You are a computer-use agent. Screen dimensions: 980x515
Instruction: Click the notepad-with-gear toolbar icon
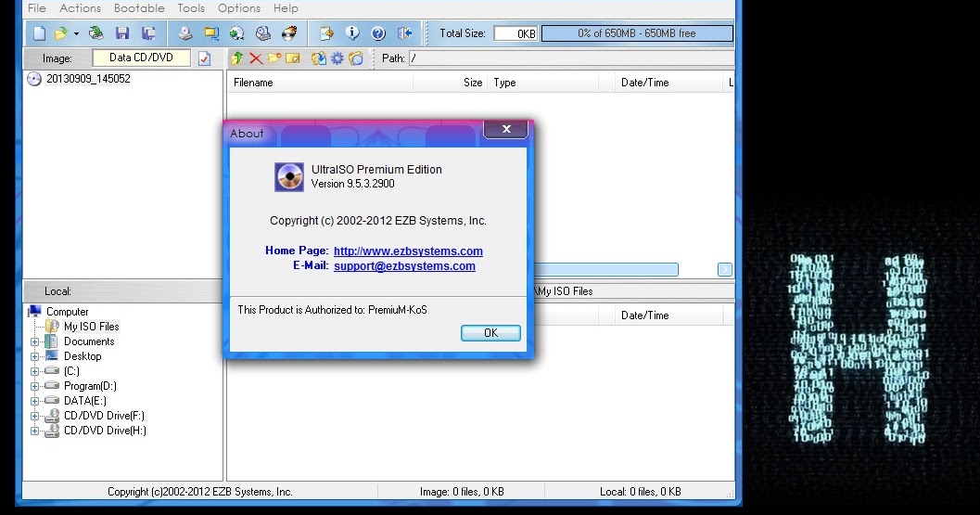[x=325, y=33]
